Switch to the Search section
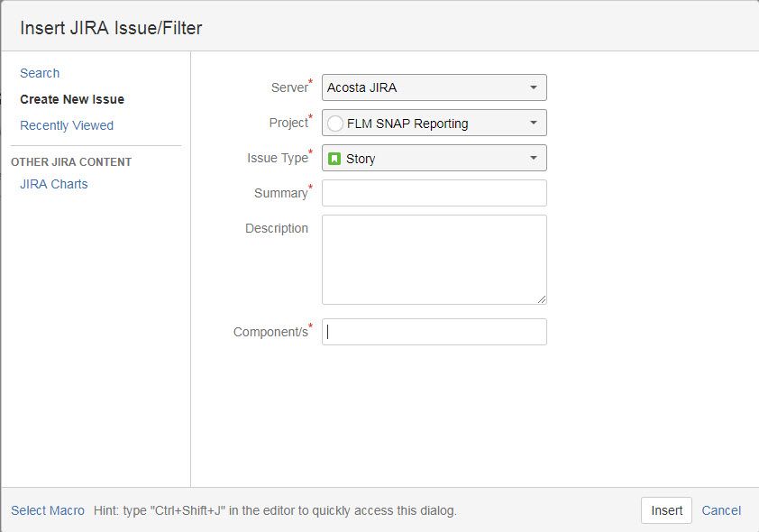 [x=40, y=73]
